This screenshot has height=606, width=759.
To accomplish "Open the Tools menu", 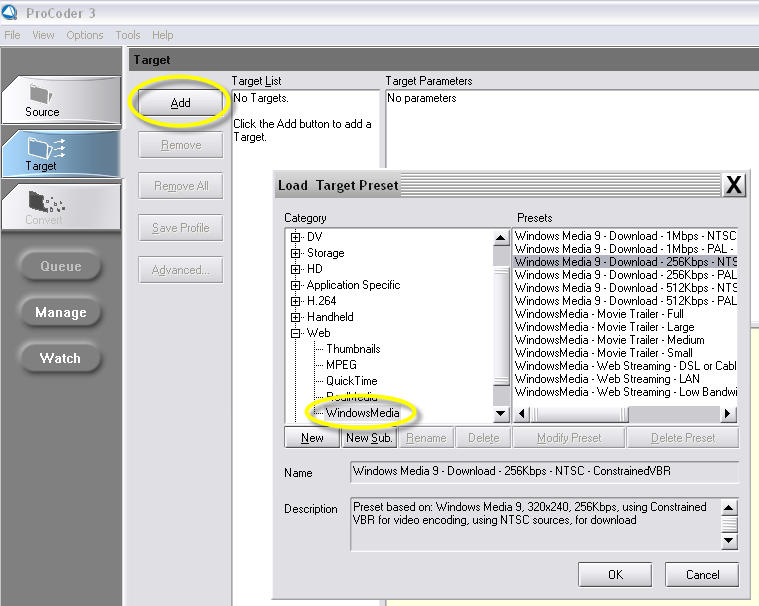I will 128,35.
